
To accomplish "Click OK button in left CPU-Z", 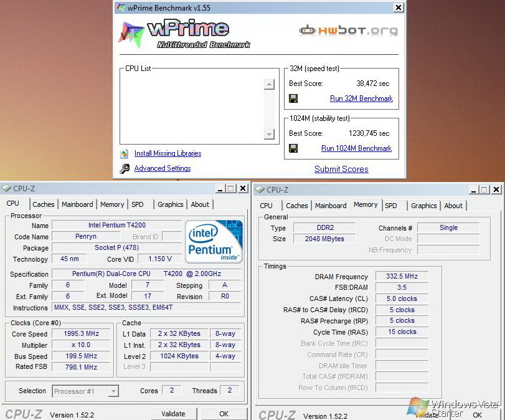I will pos(224,414).
